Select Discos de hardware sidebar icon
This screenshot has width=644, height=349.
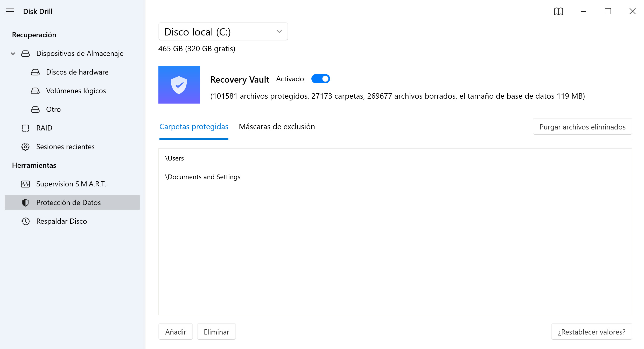click(36, 72)
